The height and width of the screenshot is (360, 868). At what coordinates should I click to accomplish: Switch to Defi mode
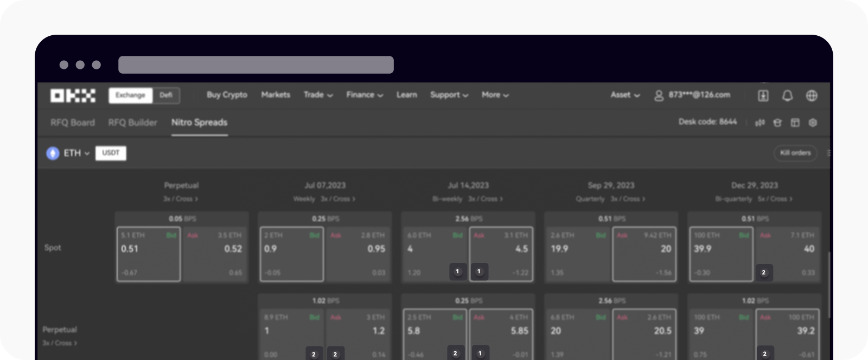(166, 95)
